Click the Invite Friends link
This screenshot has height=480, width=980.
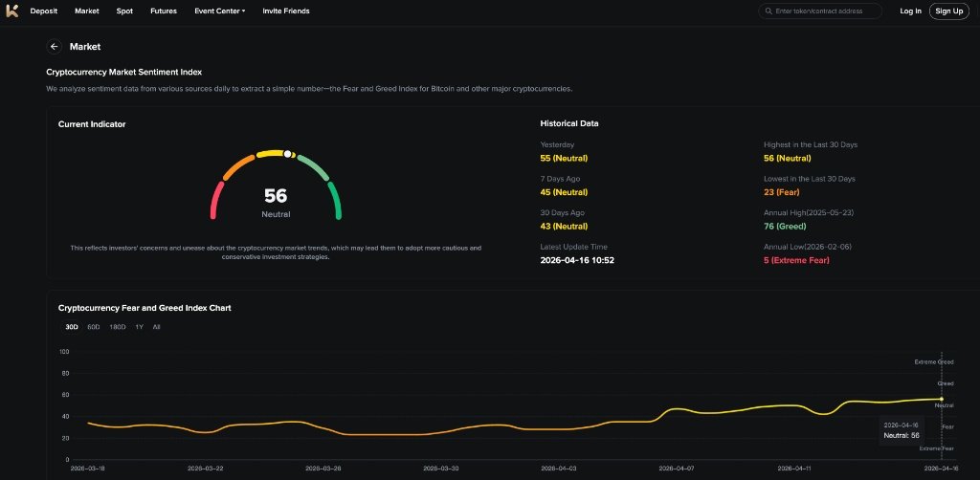click(286, 11)
